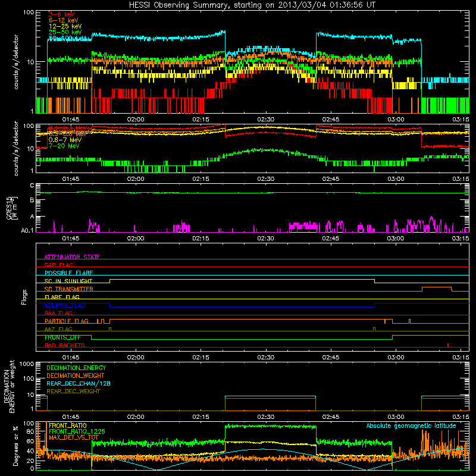This screenshot has height=476, width=476.
Task: Click the REAR_DEC_WEIGHT legend label
Action: (73, 392)
